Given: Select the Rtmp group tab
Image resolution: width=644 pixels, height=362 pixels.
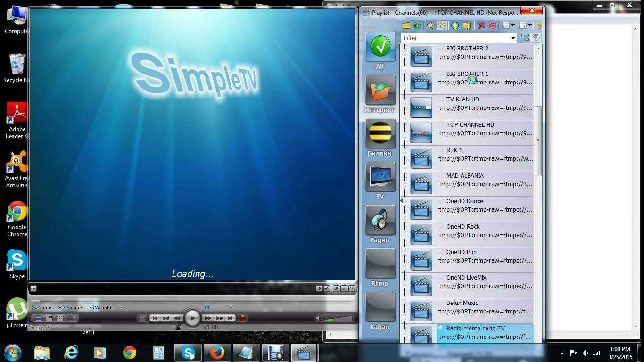Looking at the screenshot, I should click(380, 268).
